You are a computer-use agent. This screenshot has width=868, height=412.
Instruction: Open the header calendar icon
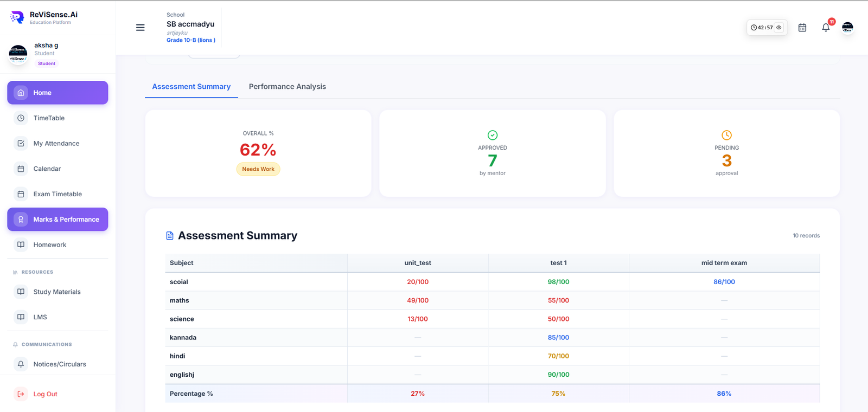[802, 28]
